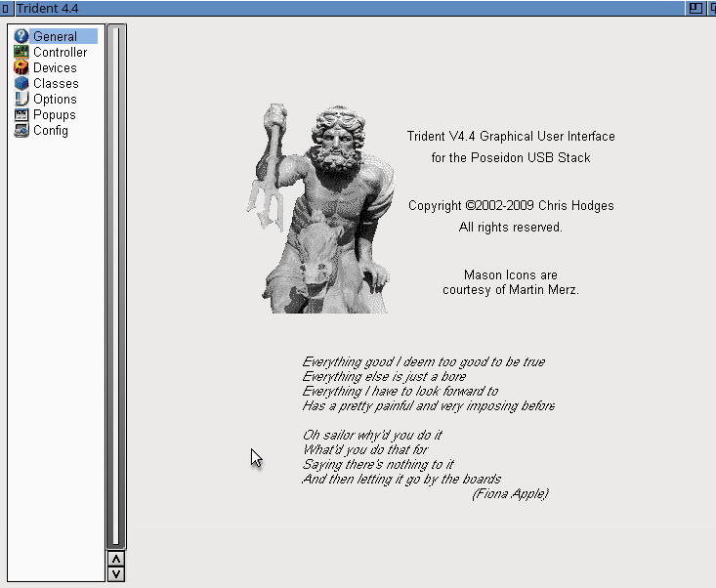Click the scroll down arrow button
Image resolution: width=716 pixels, height=588 pixels.
point(116,574)
